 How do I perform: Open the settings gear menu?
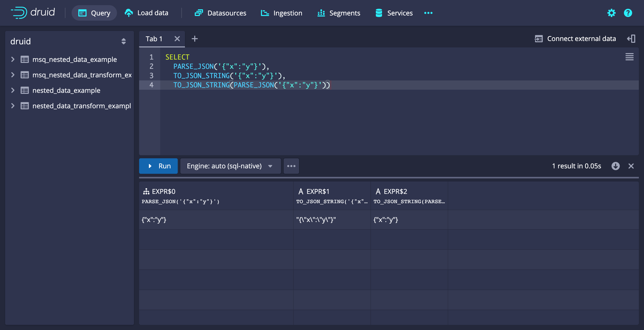pos(612,13)
